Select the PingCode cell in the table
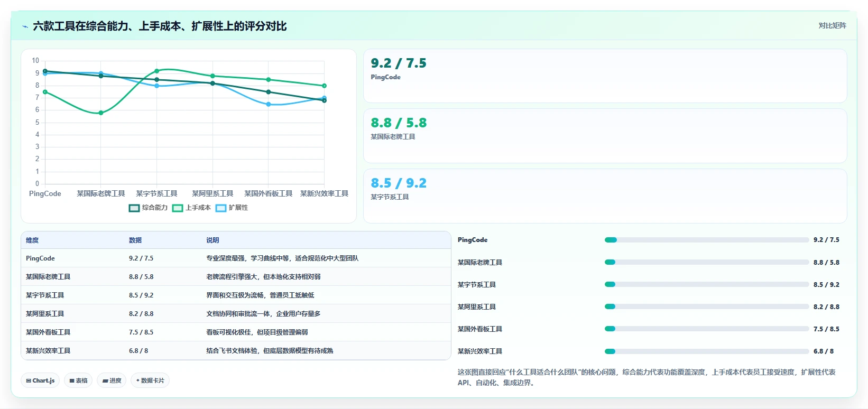Viewport: 868px width, 409px height. click(x=40, y=258)
